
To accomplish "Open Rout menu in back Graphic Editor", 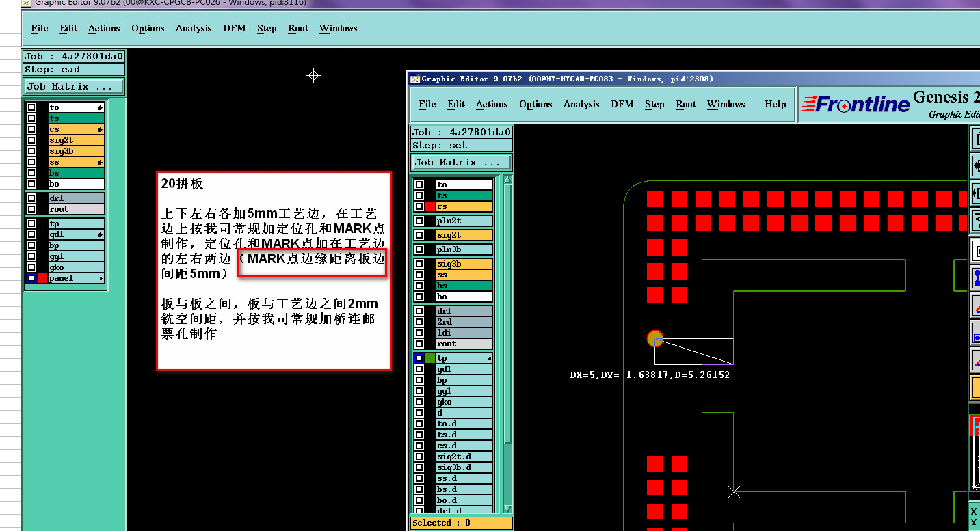I will (x=298, y=28).
